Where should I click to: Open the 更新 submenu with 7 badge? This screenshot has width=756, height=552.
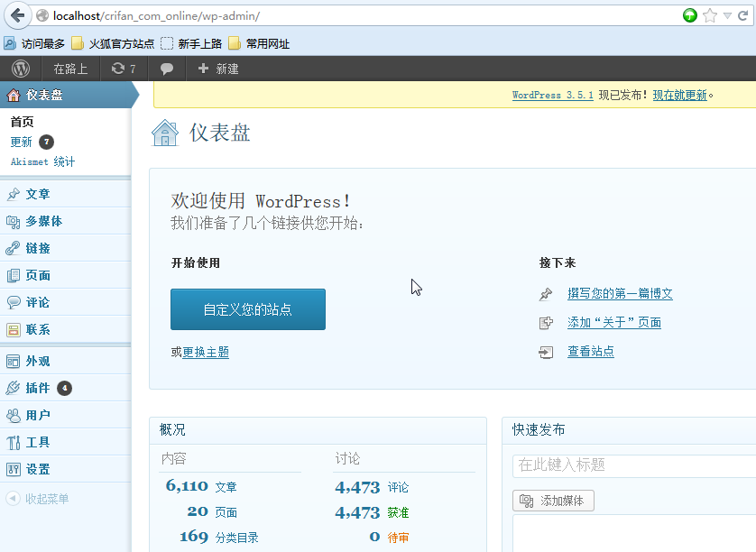click(x=32, y=143)
